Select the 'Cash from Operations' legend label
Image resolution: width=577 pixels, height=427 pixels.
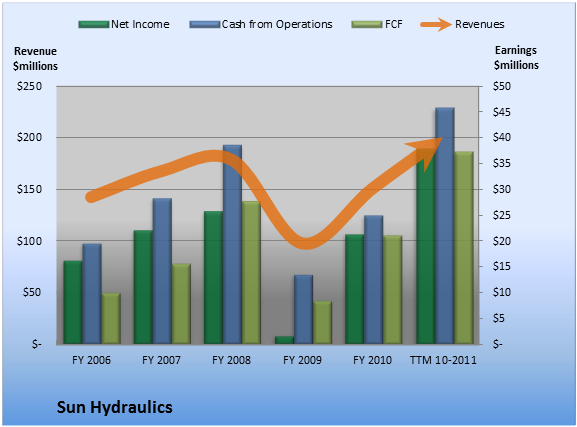(x=277, y=24)
